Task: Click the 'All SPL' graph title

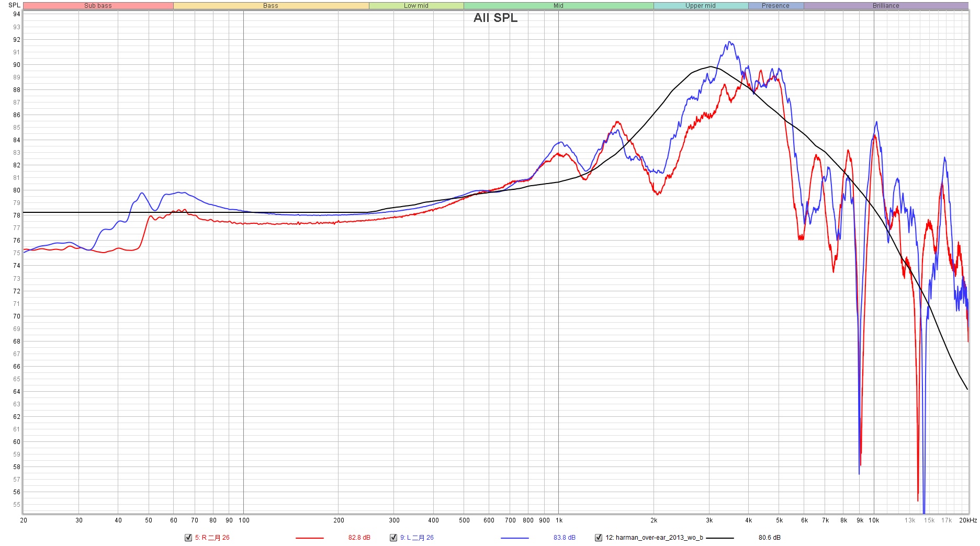Action: pyautogui.click(x=495, y=18)
